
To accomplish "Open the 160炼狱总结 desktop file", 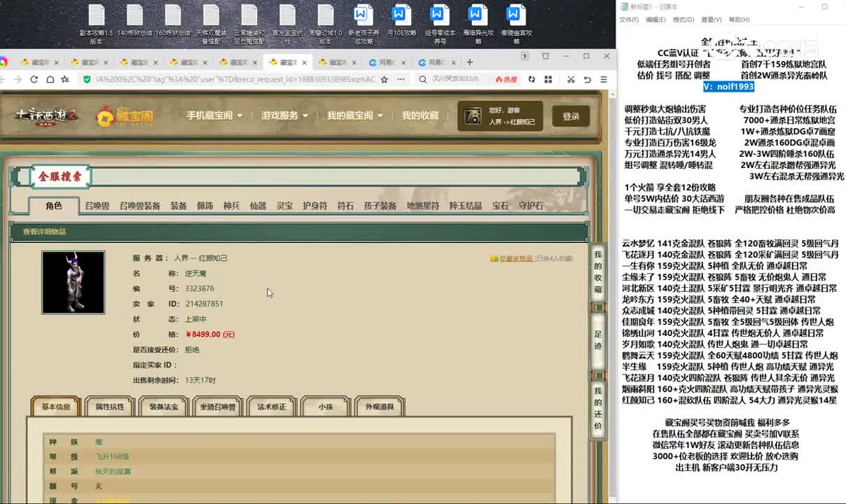I will 173,21.
